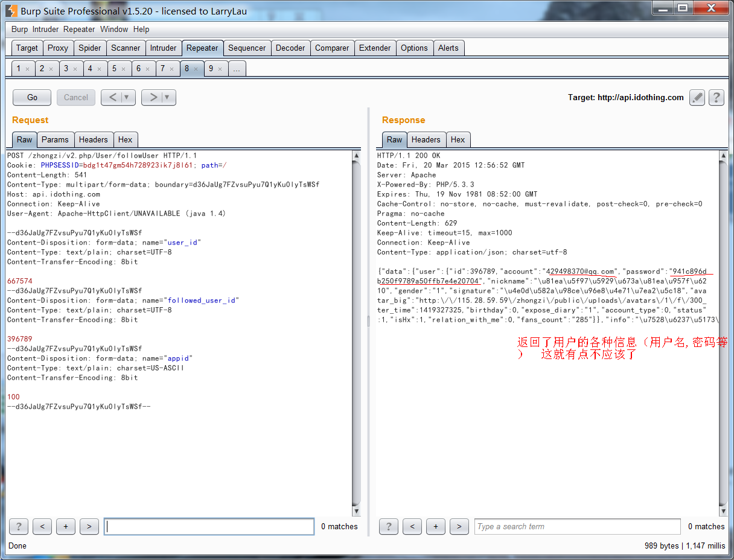
Task: Select Repeater request tab 1
Action: tap(19, 69)
